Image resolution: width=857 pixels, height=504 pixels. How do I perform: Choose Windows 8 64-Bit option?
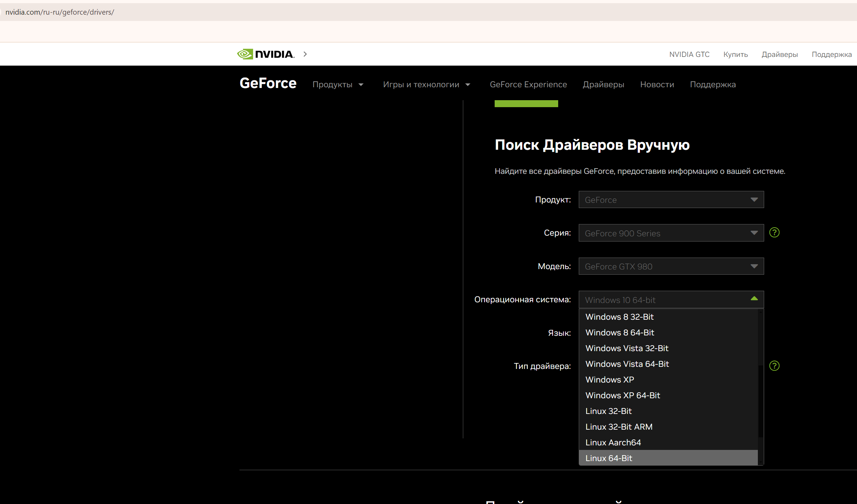pos(620,333)
